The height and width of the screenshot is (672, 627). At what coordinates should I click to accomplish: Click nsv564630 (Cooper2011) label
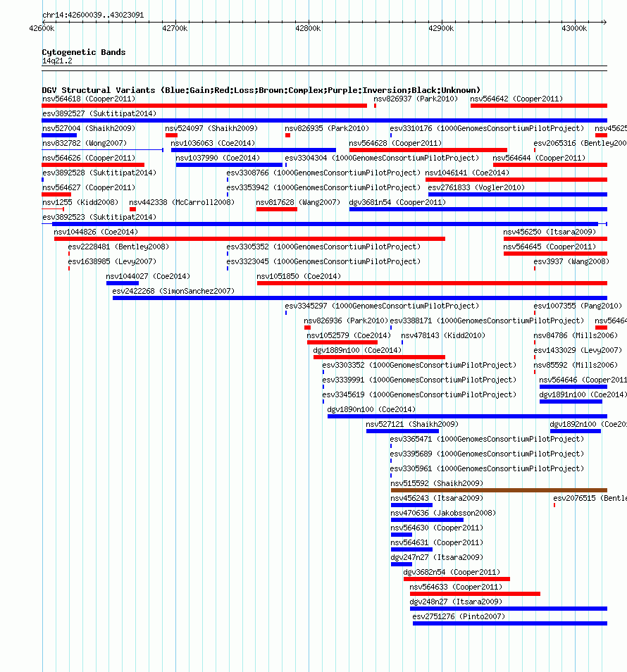[x=437, y=528]
